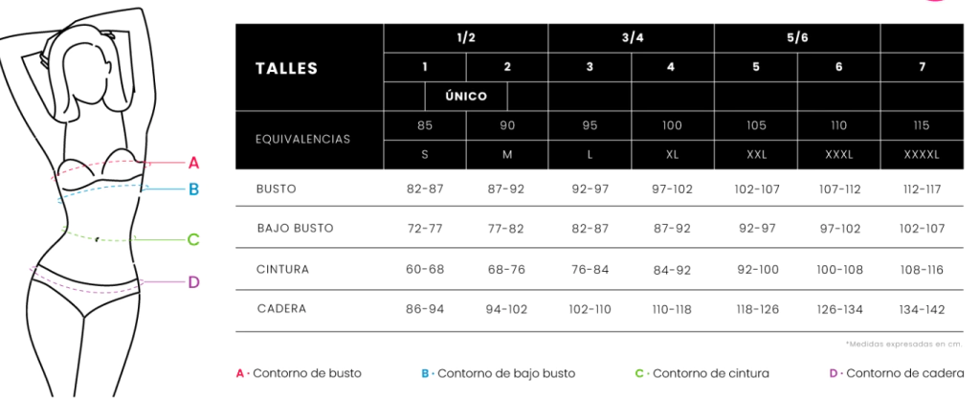Click the XXXXL equivalence cell
The image size is (980, 401).
[x=922, y=154]
